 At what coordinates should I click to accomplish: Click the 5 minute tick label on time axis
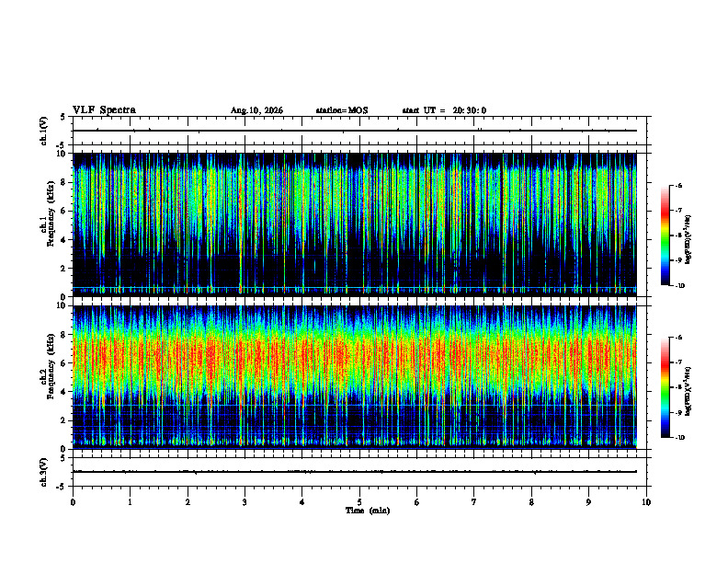(359, 502)
